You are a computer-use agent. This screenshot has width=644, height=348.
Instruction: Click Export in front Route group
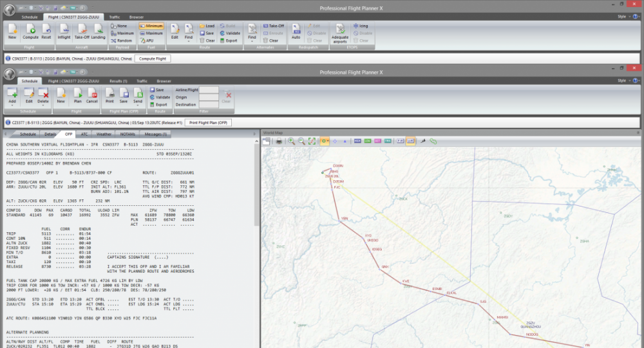tap(158, 105)
